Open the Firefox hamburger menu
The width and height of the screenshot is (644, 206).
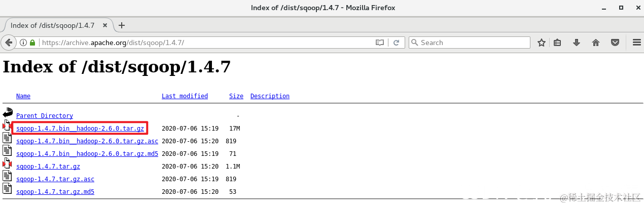point(636,43)
